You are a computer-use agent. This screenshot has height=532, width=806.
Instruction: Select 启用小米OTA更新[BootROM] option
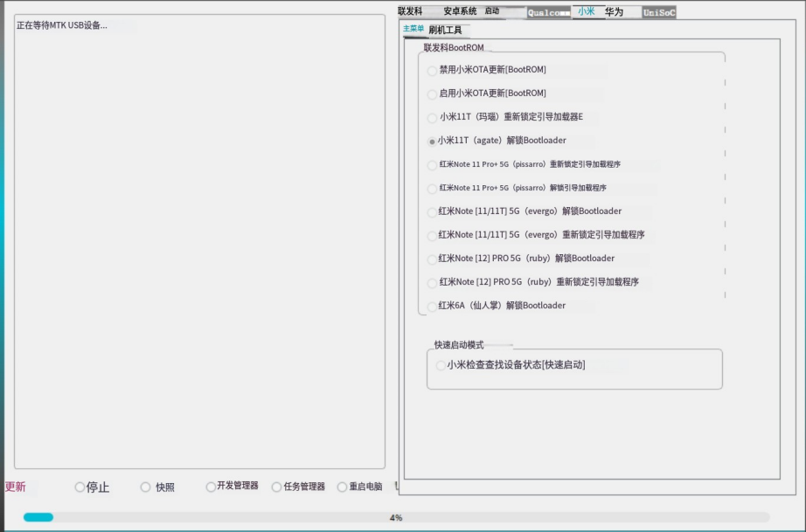pyautogui.click(x=487, y=93)
